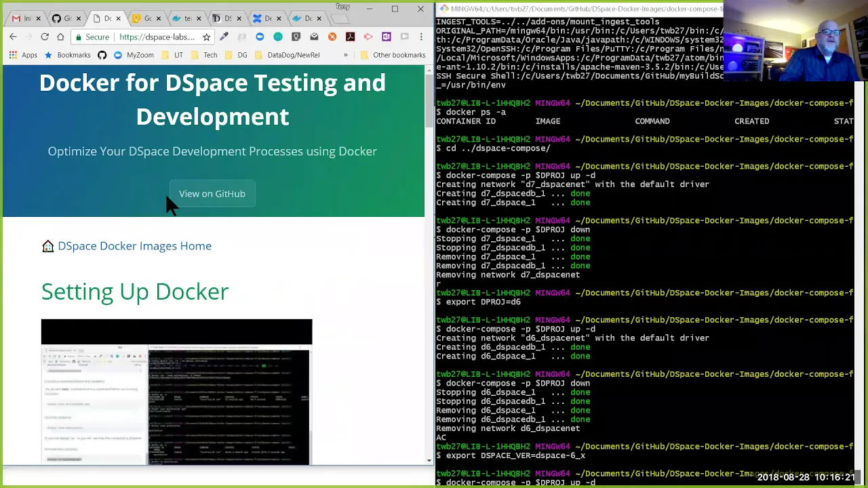This screenshot has width=868, height=488.
Task: Open the Bookmarks star bookmark
Action: pyautogui.click(x=66, y=55)
